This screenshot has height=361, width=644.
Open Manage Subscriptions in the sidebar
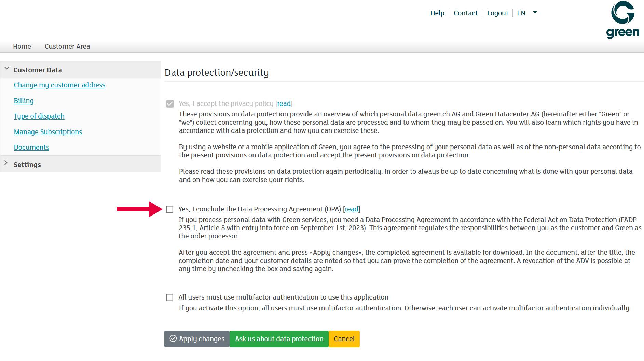coord(48,132)
